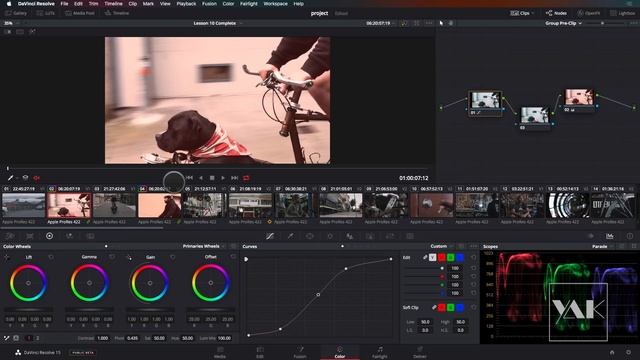This screenshot has width=640, height=360.
Task: Open the Clips filter dropdown
Action: click(x=522, y=13)
